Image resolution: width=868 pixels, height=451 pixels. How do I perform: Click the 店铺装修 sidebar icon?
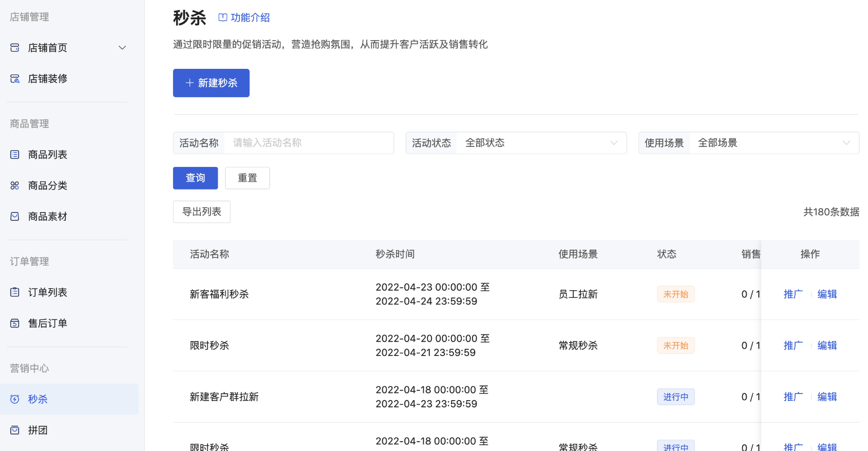pyautogui.click(x=15, y=79)
